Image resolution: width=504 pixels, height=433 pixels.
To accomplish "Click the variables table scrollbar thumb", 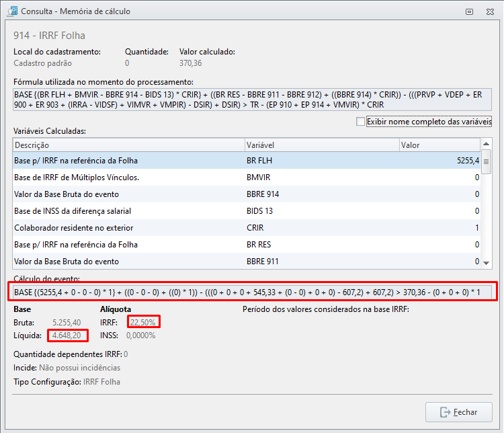I will point(487,161).
